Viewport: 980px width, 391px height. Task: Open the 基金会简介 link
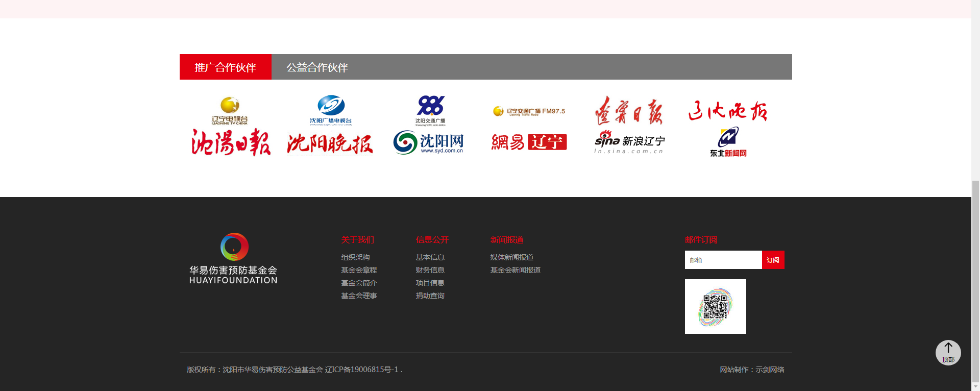(x=359, y=283)
